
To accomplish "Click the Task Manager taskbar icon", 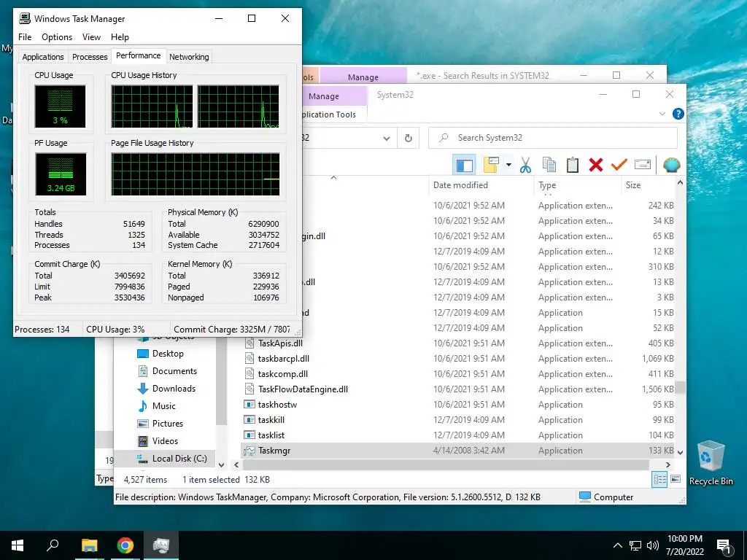I will (x=161, y=545).
